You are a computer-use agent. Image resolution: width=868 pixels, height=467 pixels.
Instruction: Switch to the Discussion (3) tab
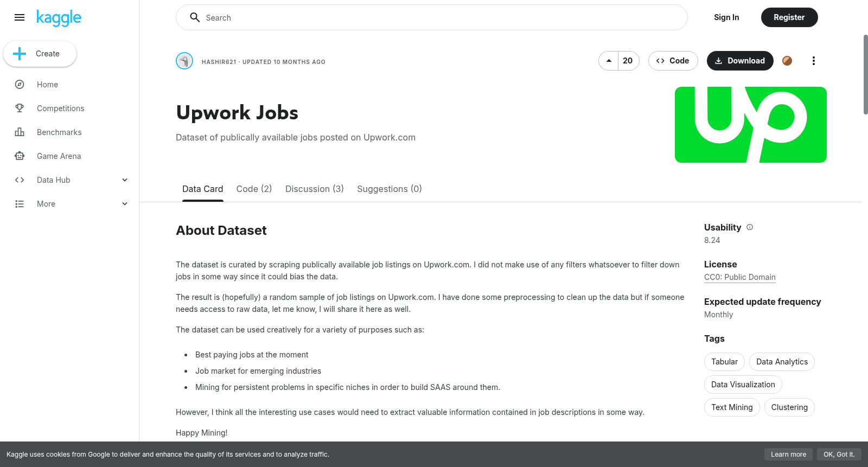[315, 189]
